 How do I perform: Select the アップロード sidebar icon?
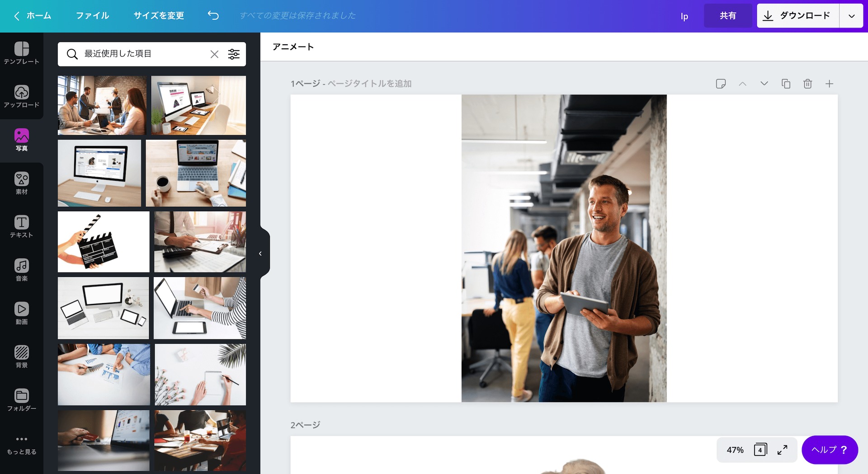pyautogui.click(x=21, y=95)
